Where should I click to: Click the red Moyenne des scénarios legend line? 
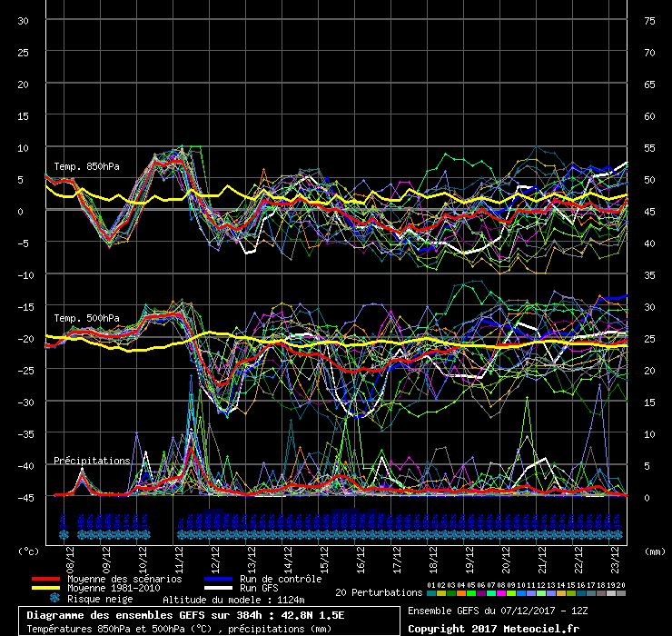tap(45, 579)
